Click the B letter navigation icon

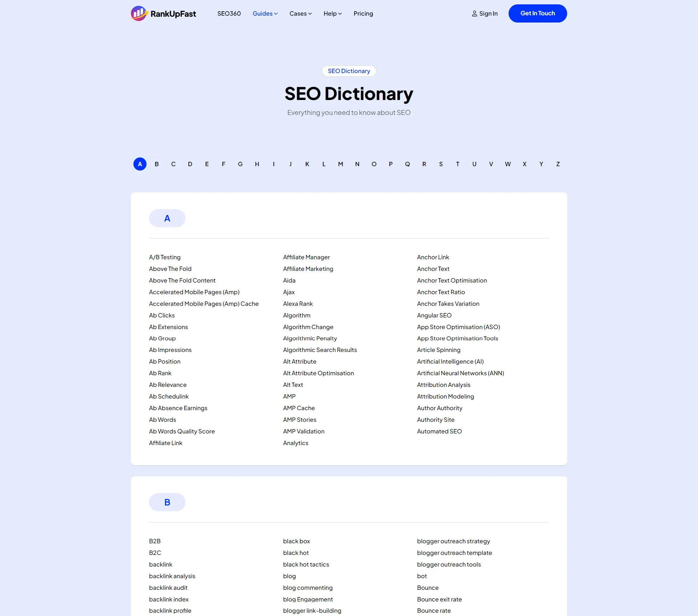156,164
